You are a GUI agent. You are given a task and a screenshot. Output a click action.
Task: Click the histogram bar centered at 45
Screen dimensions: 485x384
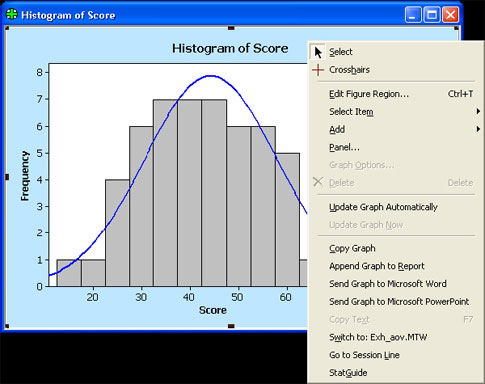(214, 193)
